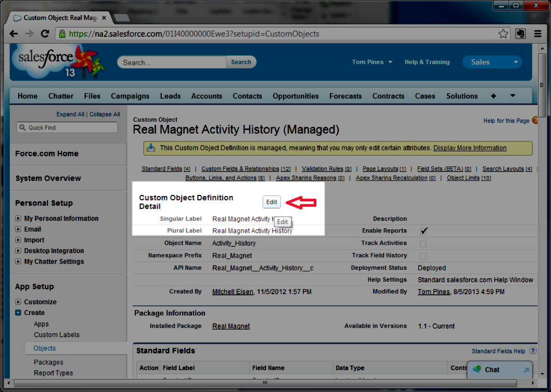Click the green padlock security icon
This screenshot has height=392, width=551.
point(62,34)
